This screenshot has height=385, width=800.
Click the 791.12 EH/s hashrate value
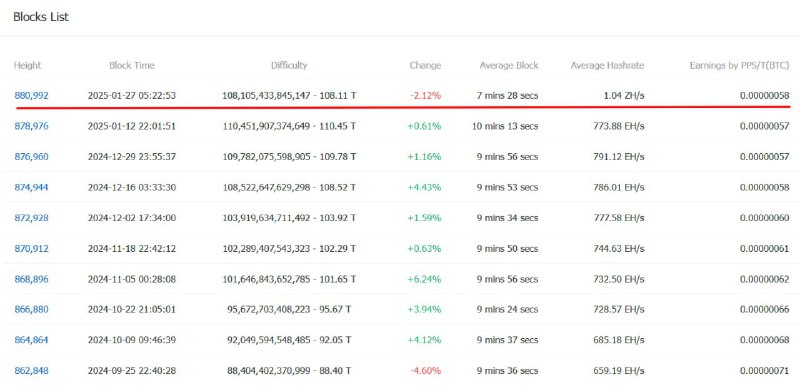[618, 157]
